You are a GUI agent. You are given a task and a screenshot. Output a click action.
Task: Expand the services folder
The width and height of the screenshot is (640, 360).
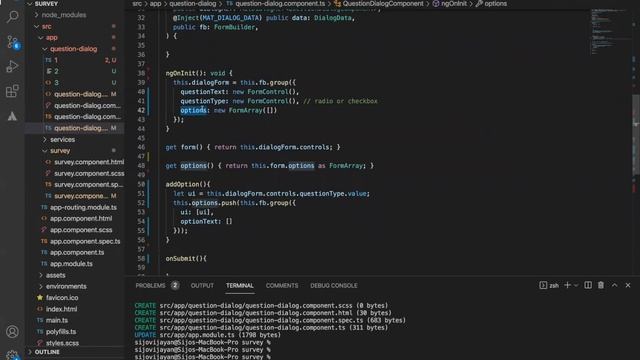click(x=62, y=140)
